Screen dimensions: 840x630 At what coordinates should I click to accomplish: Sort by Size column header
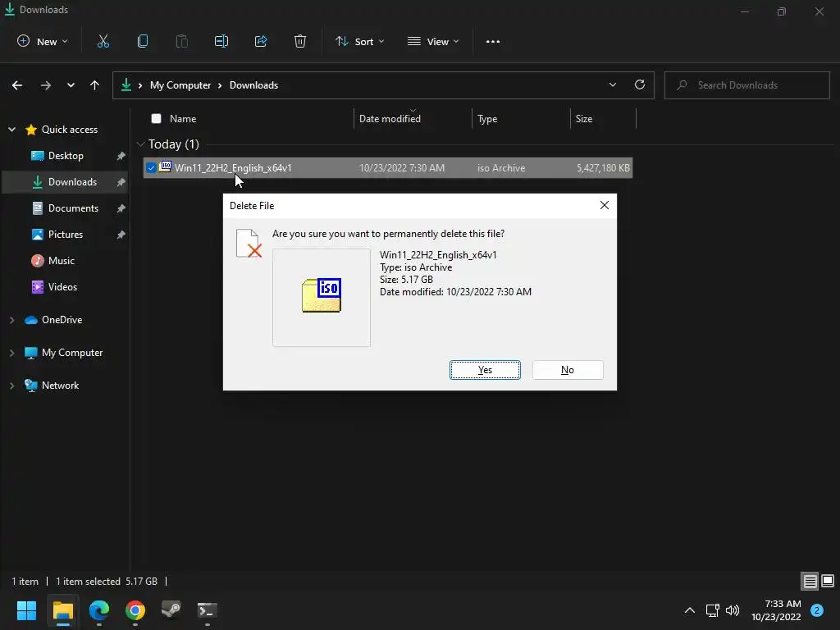pyautogui.click(x=603, y=118)
